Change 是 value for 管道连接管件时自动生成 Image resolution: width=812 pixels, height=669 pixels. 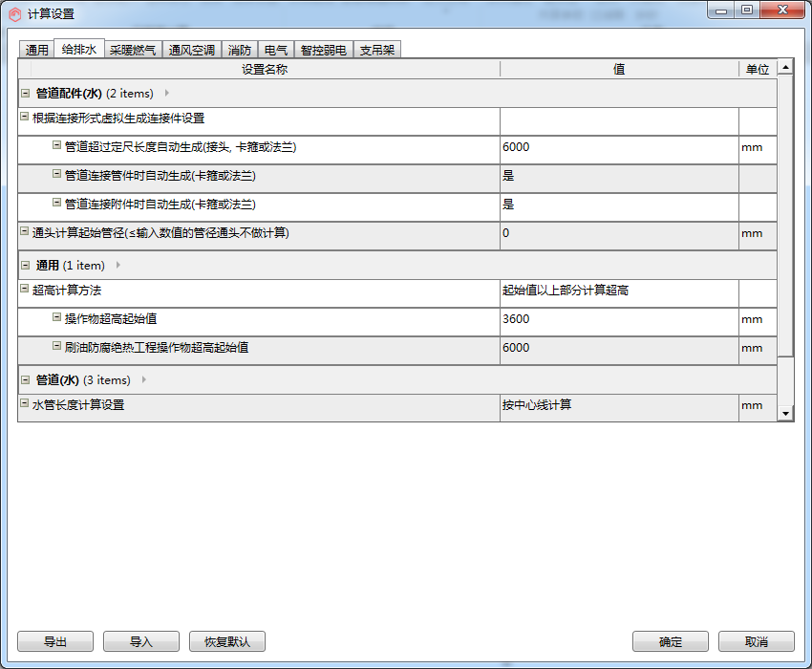(x=619, y=179)
